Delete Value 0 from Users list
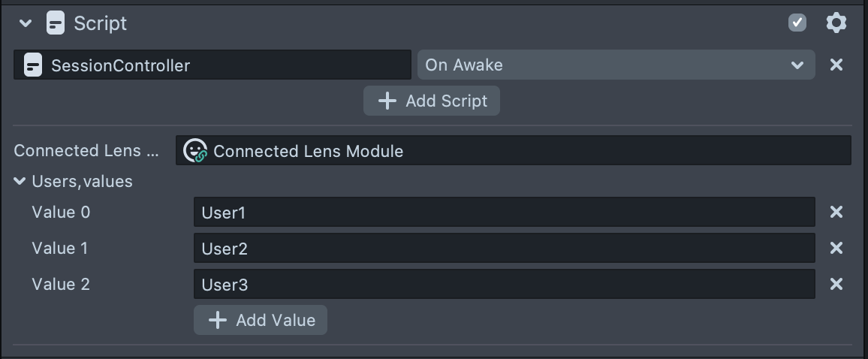 tap(836, 213)
